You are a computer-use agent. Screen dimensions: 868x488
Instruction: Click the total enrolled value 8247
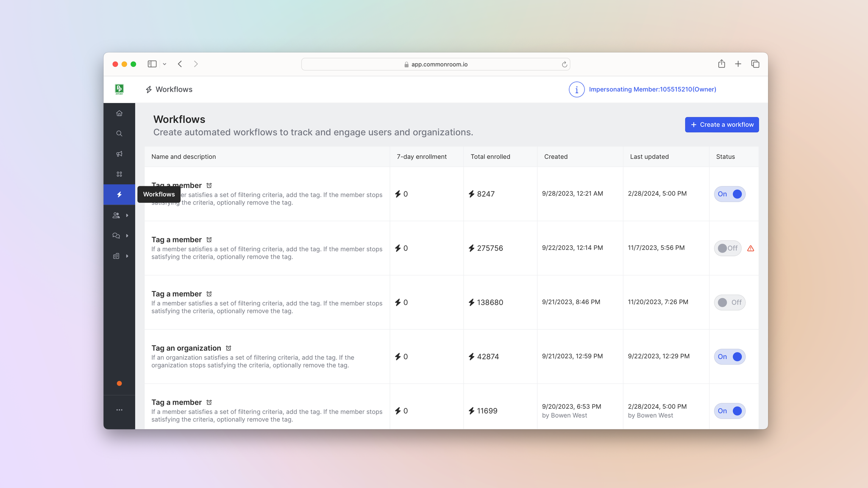(x=486, y=194)
